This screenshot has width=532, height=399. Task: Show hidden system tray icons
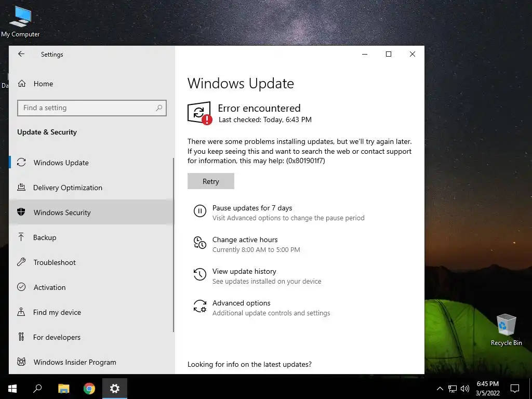pyautogui.click(x=440, y=389)
